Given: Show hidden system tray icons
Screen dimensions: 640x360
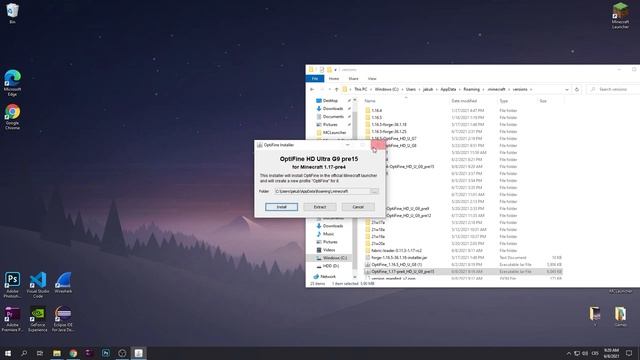Looking at the screenshot, I should [569, 353].
